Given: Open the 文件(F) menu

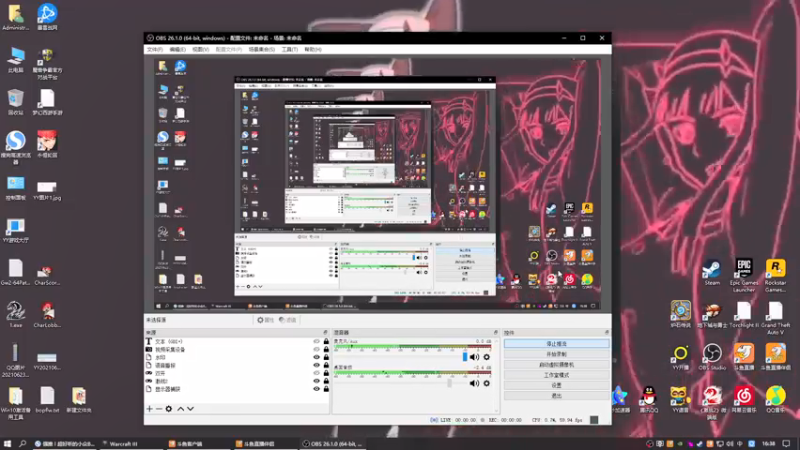Looking at the screenshot, I should 155,49.
